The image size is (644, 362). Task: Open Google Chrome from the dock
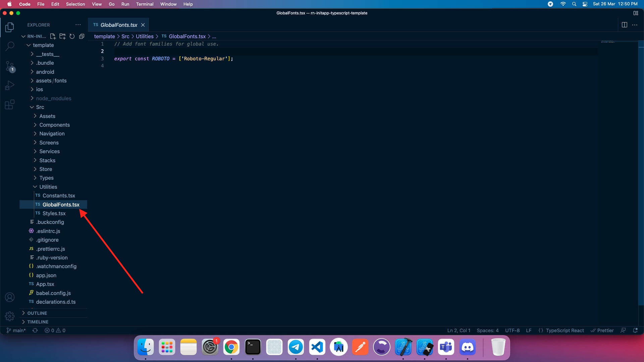[x=231, y=347]
